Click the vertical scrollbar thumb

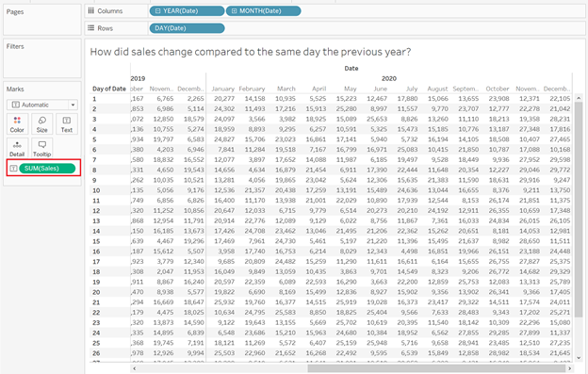pos(579,209)
